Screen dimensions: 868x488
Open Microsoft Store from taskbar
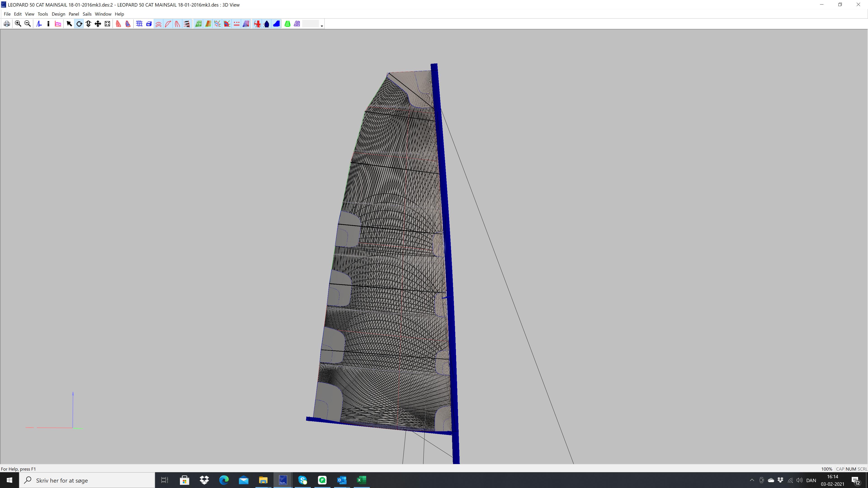point(184,480)
